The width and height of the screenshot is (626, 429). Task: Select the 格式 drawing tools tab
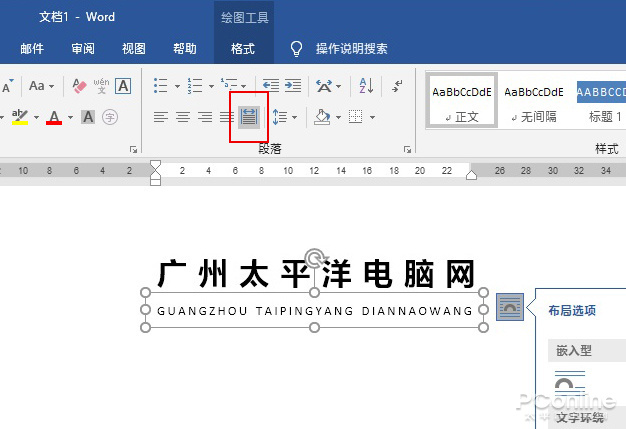click(243, 49)
